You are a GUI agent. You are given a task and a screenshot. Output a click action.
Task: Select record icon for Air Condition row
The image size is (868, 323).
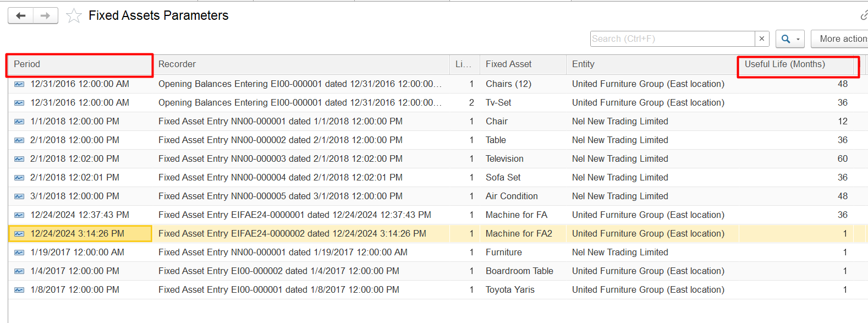point(19,196)
